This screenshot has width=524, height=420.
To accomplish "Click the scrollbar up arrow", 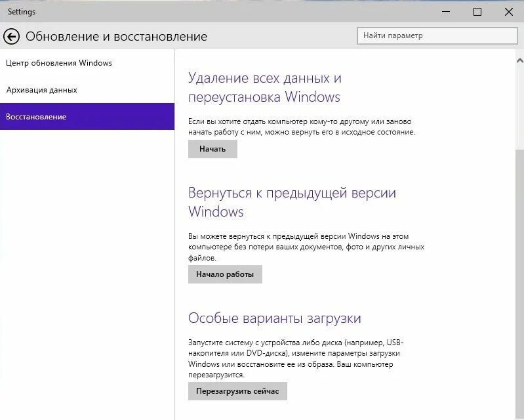I will (x=519, y=60).
